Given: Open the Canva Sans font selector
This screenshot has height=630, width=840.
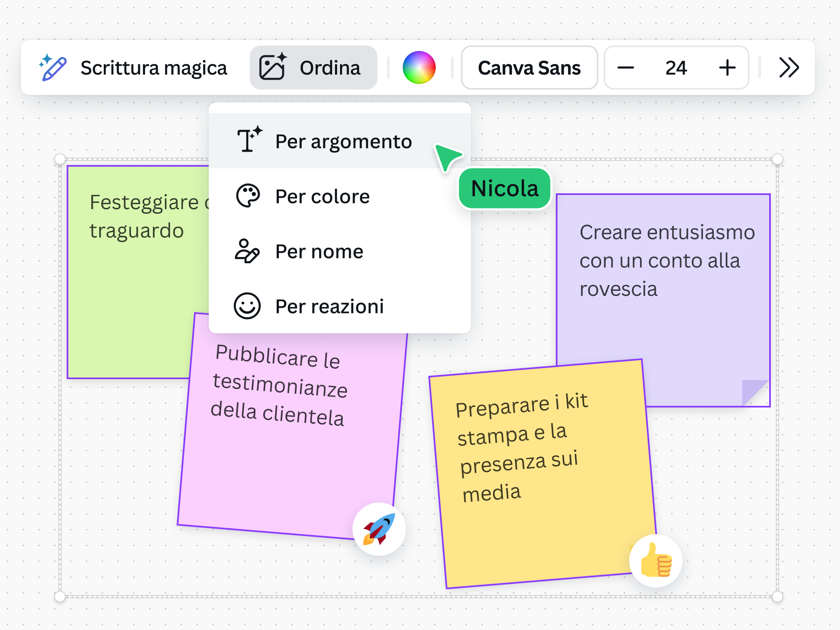Looking at the screenshot, I should (529, 67).
